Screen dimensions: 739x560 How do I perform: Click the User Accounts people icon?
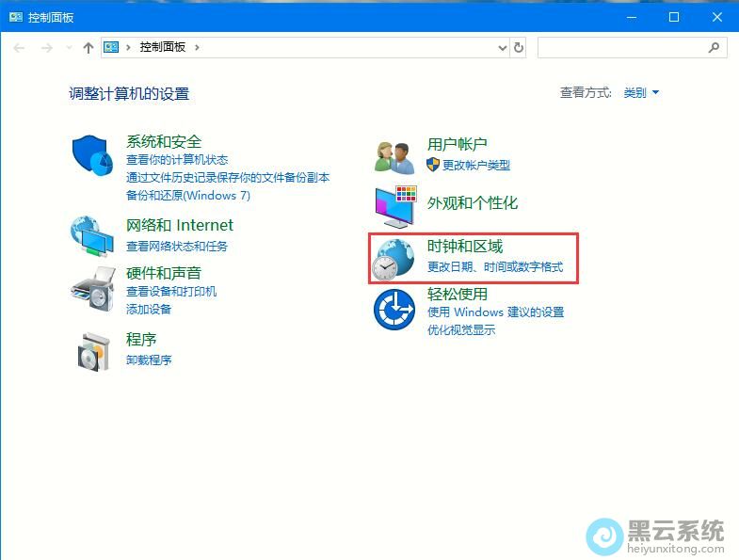[394, 155]
